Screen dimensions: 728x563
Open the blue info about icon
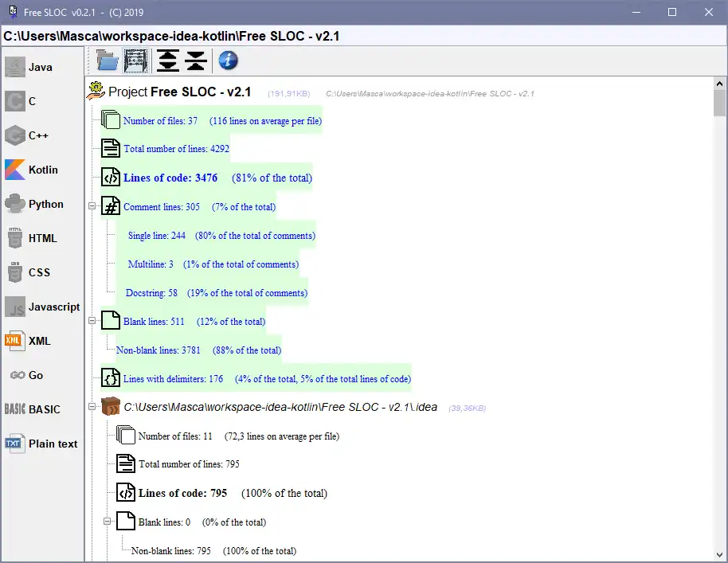228,61
